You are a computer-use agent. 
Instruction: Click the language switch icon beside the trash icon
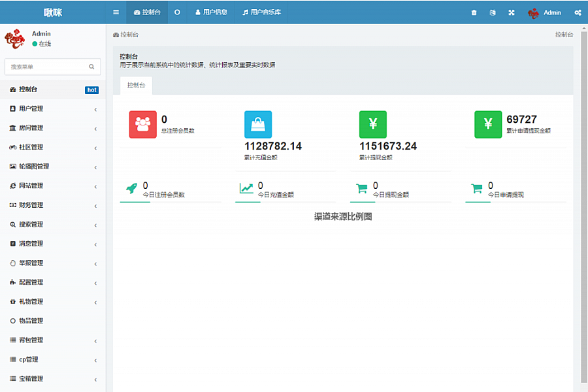click(x=493, y=12)
